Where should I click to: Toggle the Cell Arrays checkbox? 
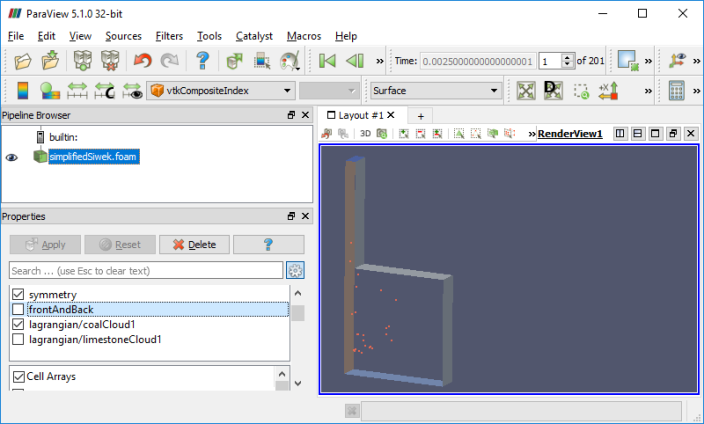(x=19, y=376)
